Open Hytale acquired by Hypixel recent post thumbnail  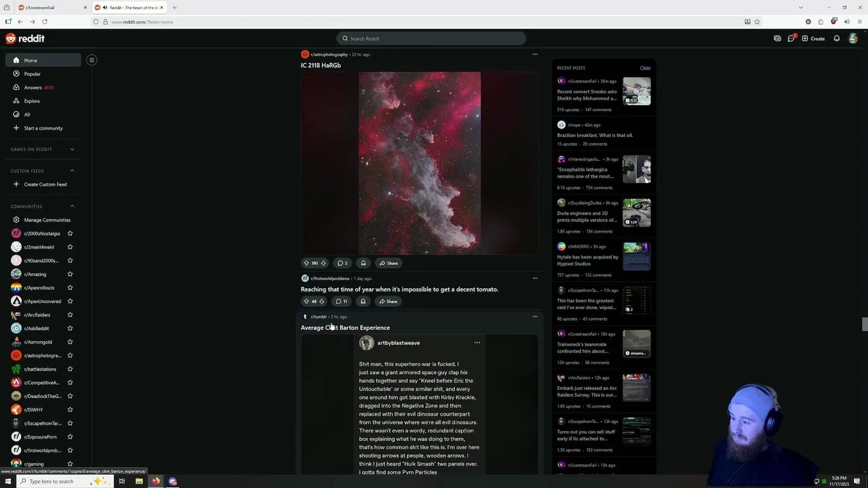[x=637, y=256]
